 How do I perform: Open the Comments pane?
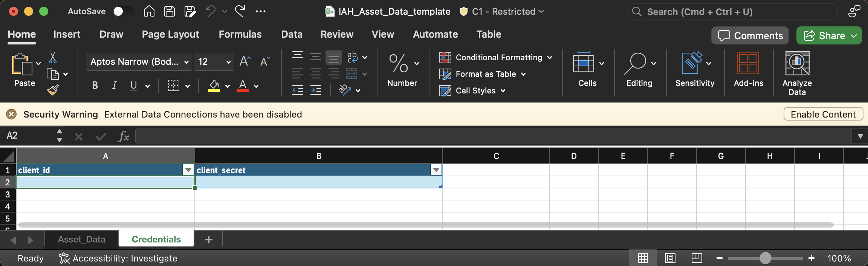pyautogui.click(x=750, y=36)
